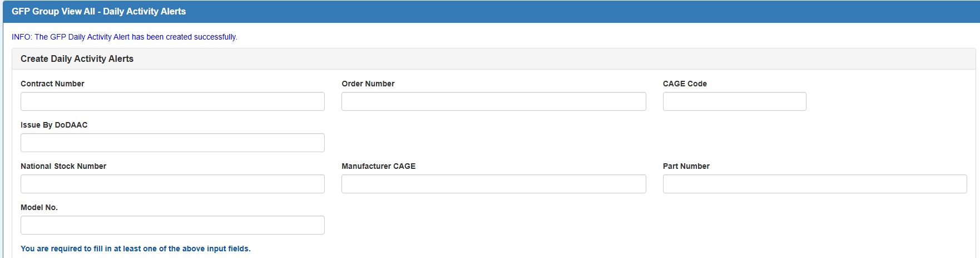Click the Order Number label
The image size is (980, 258).
pos(368,84)
